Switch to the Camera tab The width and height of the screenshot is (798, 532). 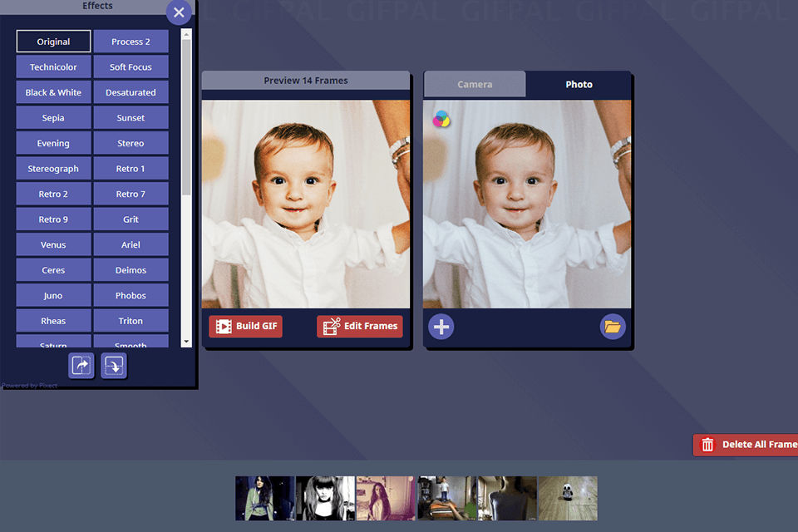tap(475, 84)
